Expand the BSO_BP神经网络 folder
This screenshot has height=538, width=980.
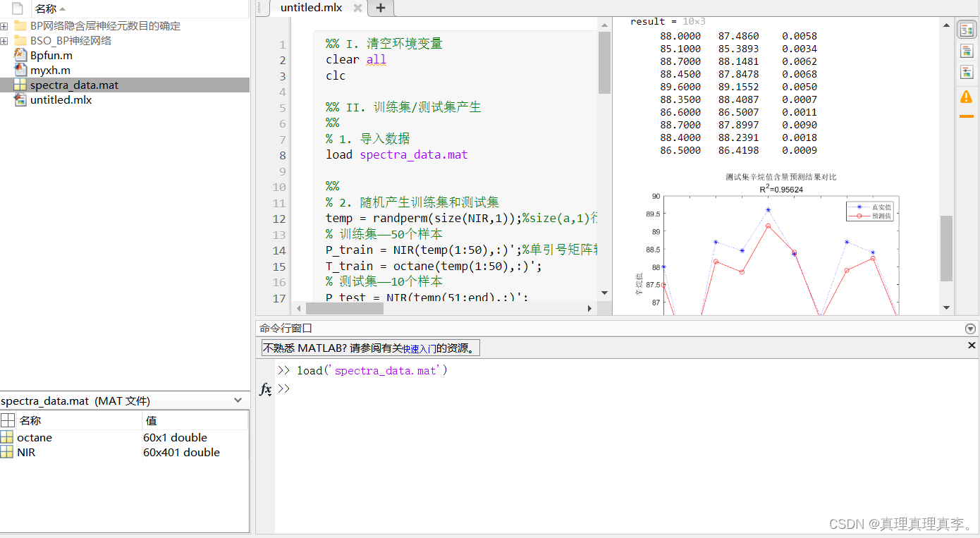point(4,41)
